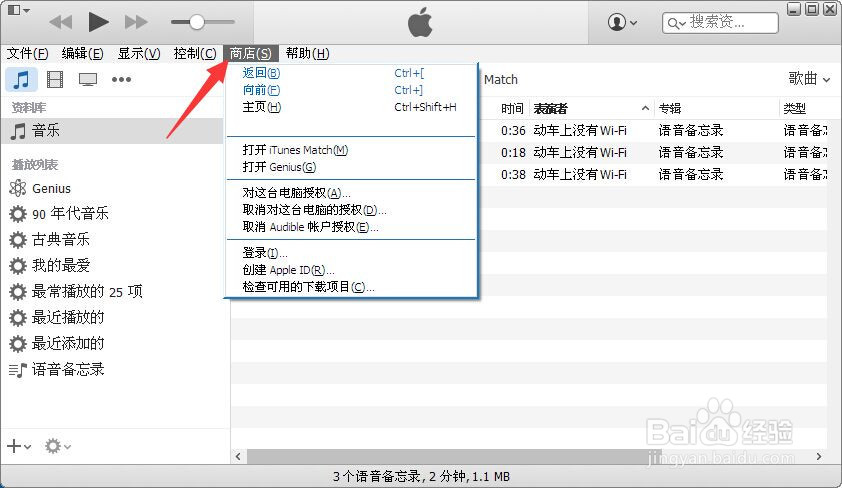Choose 打开 Genius(G)
This screenshot has height=488, width=842.
pos(352,167)
